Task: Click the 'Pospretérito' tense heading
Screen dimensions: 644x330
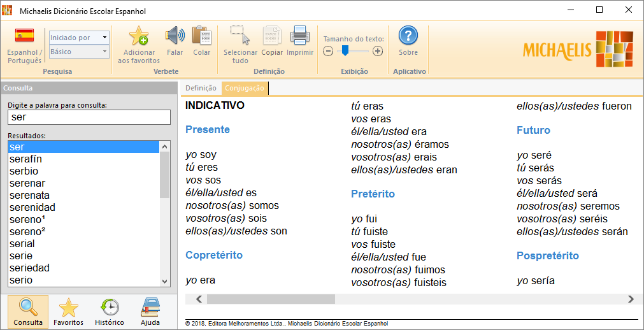Action: tap(548, 256)
